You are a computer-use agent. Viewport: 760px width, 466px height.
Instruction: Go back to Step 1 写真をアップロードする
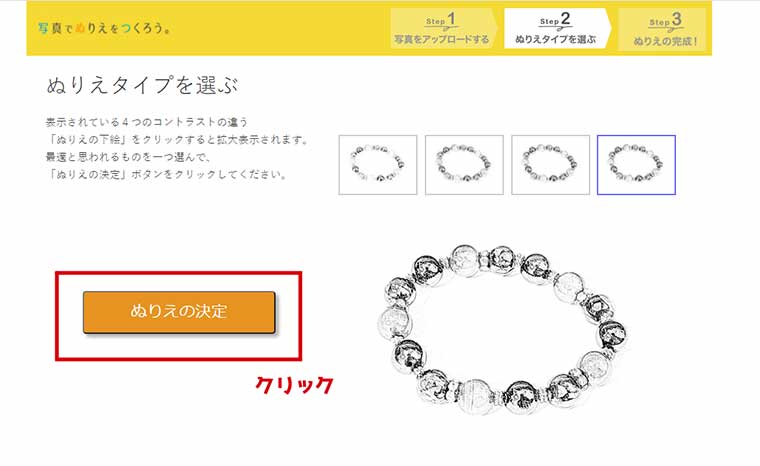click(x=443, y=29)
